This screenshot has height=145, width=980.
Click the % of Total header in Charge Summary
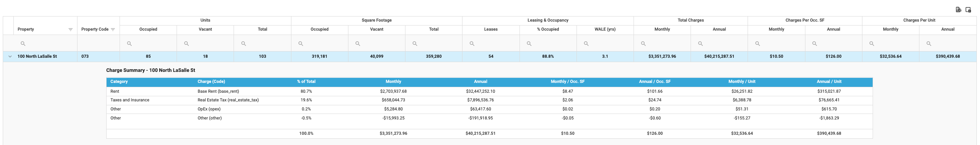(x=306, y=82)
